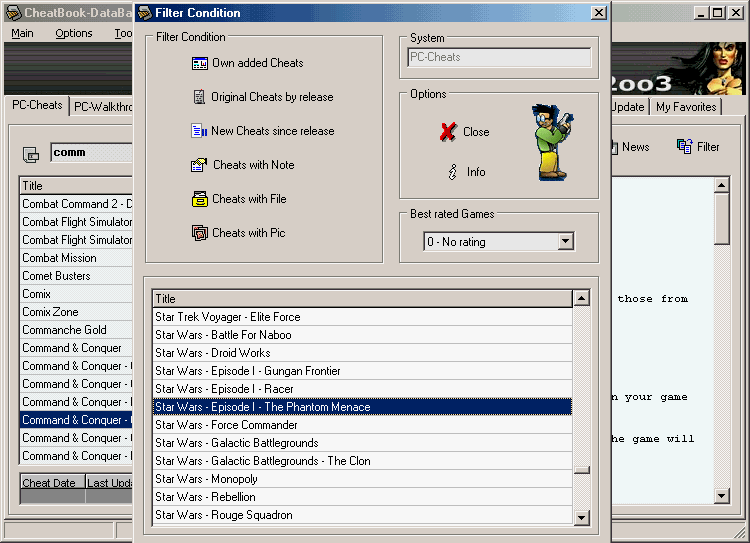Select the PC-Cheats tab
This screenshot has width=750, height=543.
tap(36, 105)
